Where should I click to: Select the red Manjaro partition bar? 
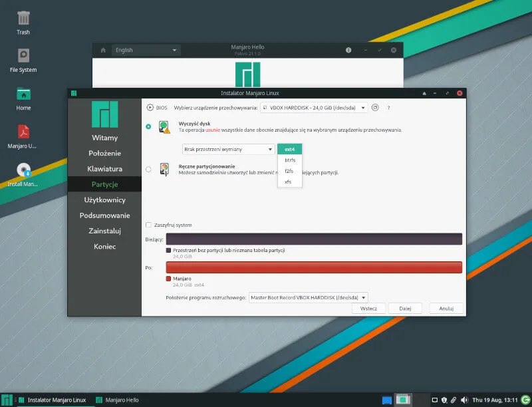click(313, 267)
